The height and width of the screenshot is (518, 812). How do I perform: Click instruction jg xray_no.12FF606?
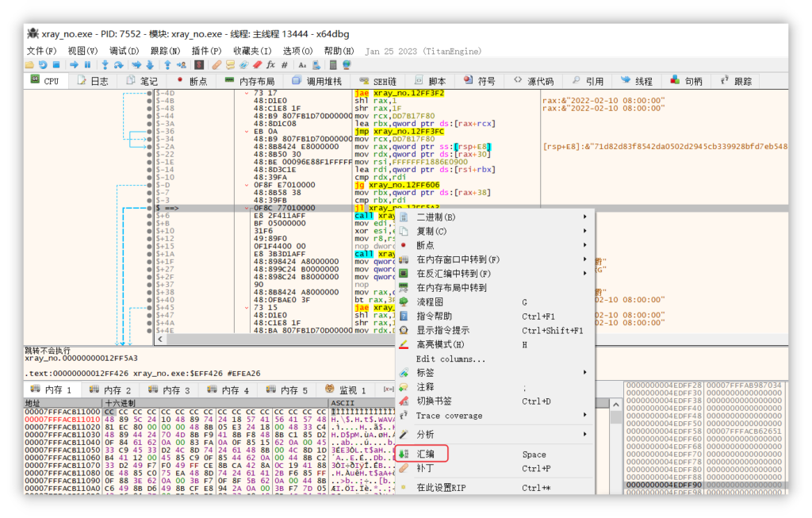(x=397, y=185)
